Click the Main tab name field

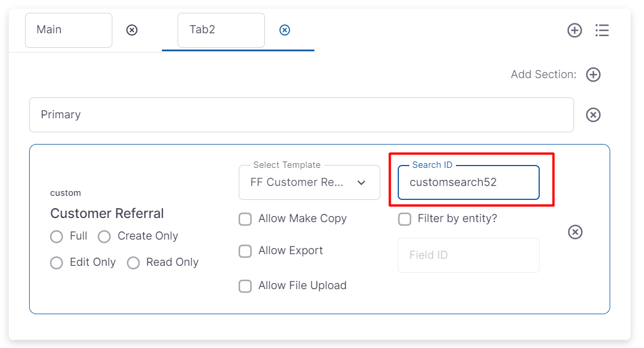69,30
